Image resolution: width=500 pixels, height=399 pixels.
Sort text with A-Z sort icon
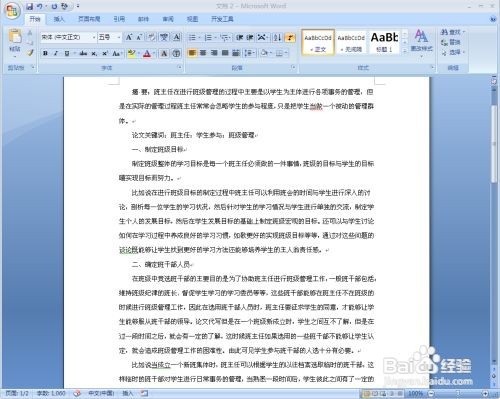(x=277, y=37)
